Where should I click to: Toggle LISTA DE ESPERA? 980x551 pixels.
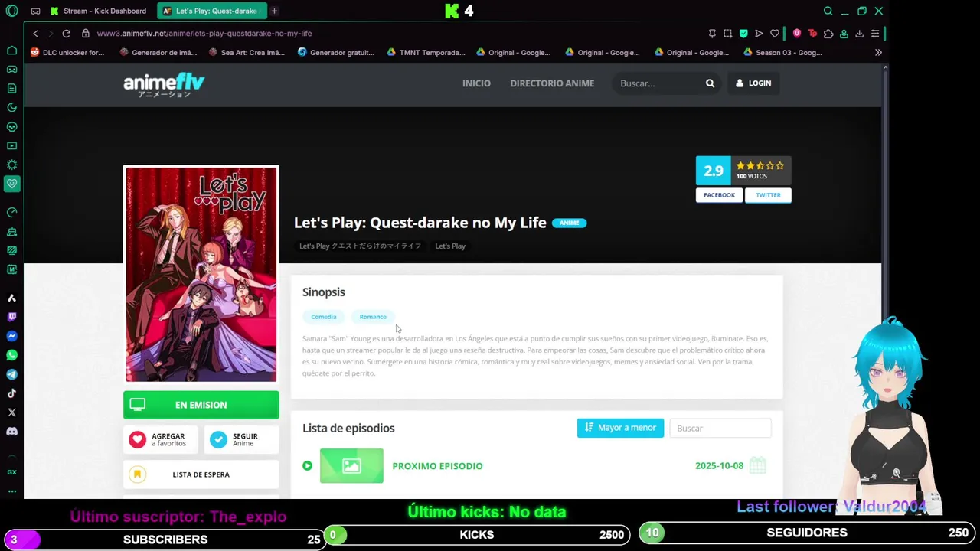[x=201, y=474]
